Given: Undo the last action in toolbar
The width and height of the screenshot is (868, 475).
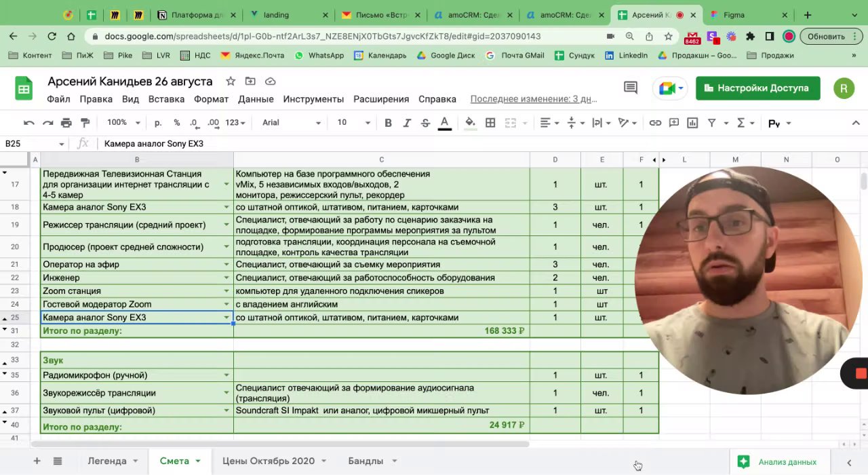Looking at the screenshot, I should (x=28, y=123).
